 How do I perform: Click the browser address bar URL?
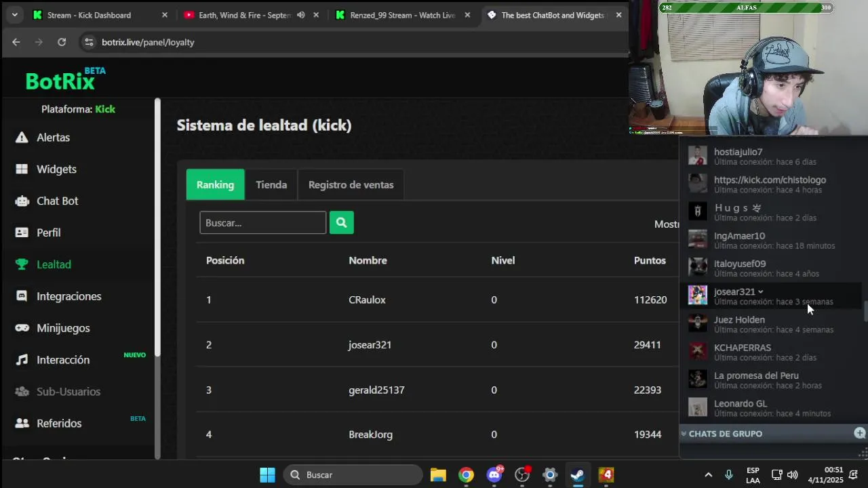click(148, 42)
